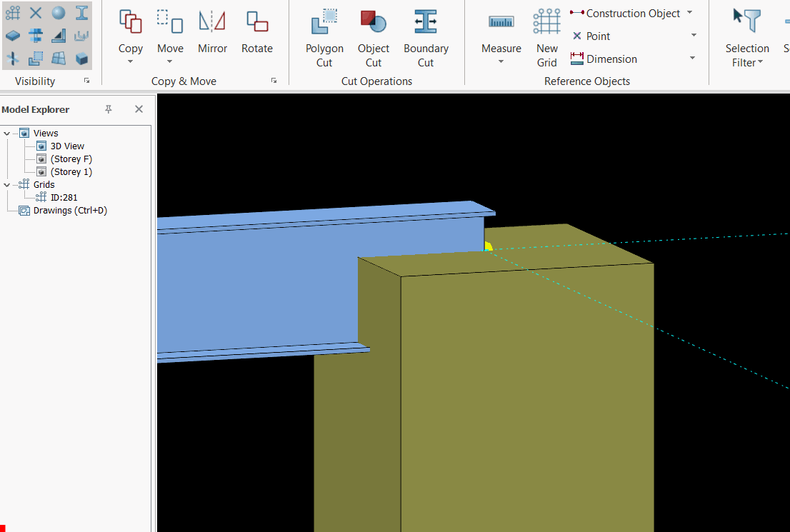Image resolution: width=790 pixels, height=532 pixels.
Task: Pin the Model Explorer panel
Action: pos(109,109)
